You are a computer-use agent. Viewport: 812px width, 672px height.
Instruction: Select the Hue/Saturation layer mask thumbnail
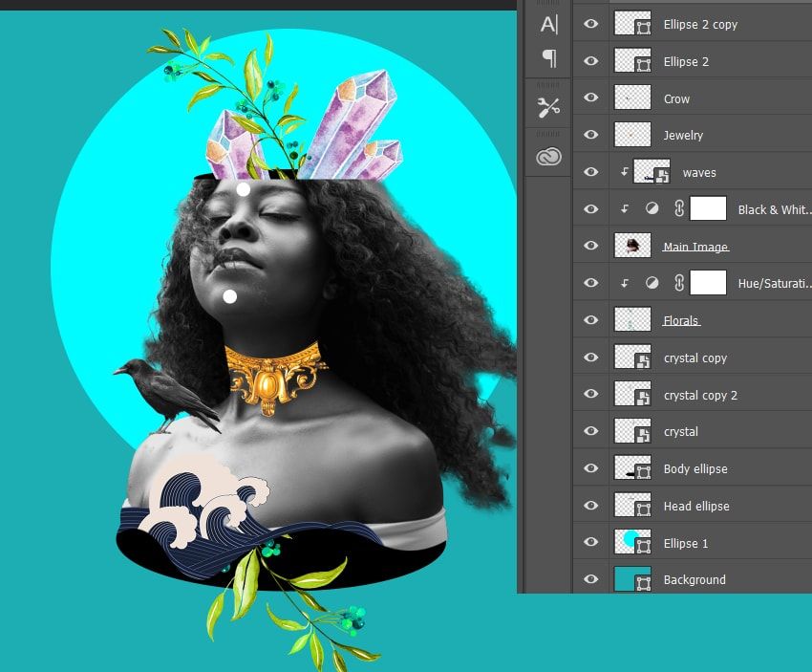click(708, 283)
